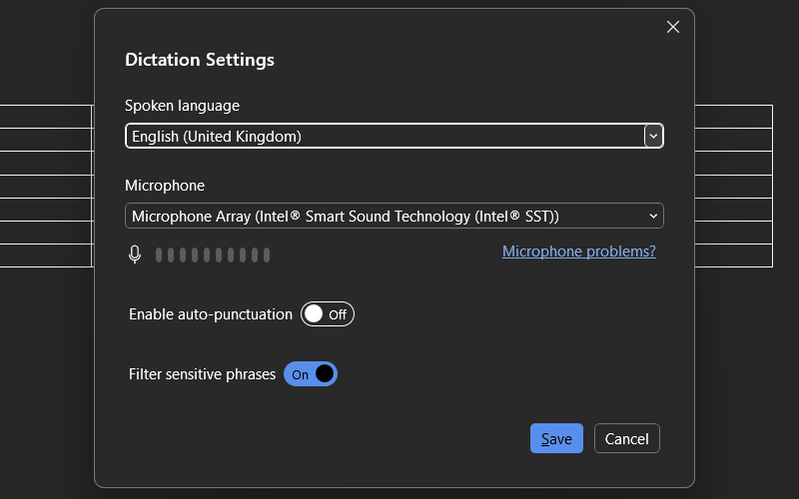Cancel the dictation settings changes
799x499 pixels.
(x=627, y=439)
